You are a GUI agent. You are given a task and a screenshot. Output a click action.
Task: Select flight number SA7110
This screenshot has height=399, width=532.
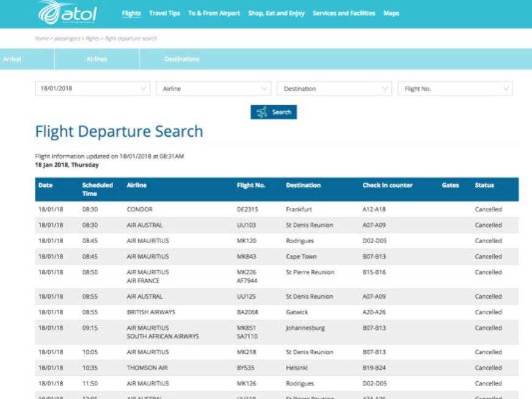coord(247,336)
